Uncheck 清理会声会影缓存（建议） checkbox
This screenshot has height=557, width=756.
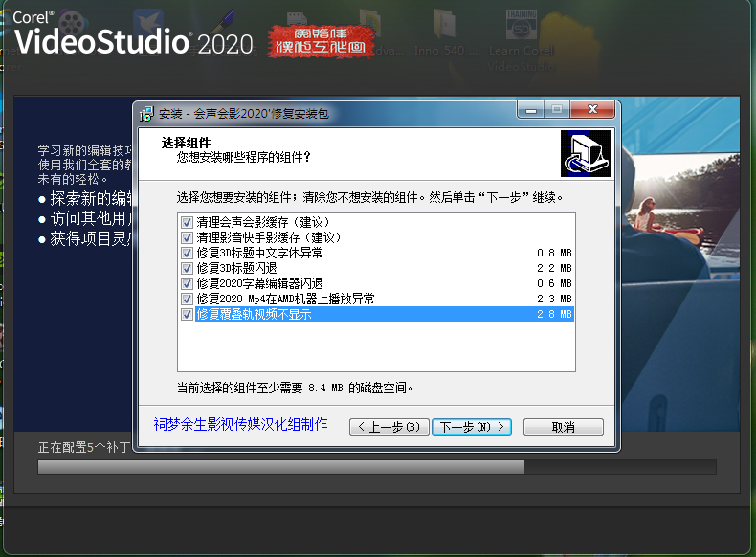tap(187, 222)
